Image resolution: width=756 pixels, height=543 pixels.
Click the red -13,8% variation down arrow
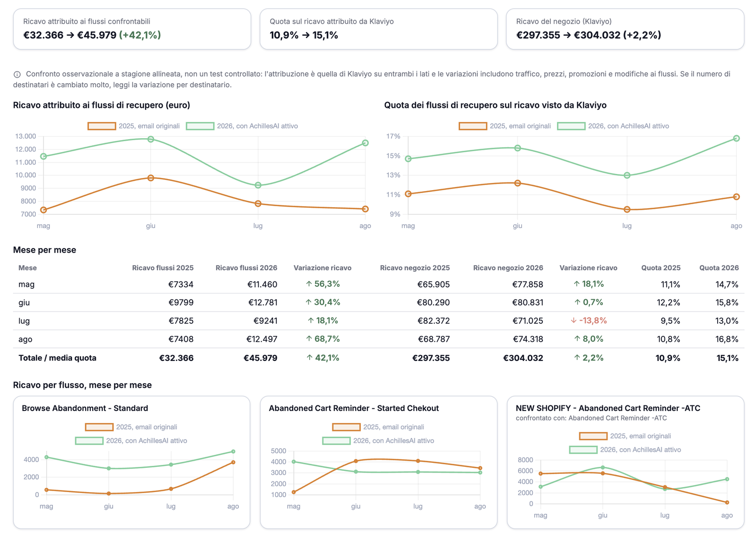click(574, 321)
